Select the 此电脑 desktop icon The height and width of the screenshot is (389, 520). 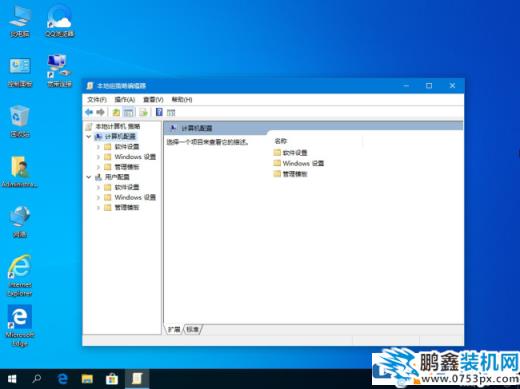pos(20,22)
